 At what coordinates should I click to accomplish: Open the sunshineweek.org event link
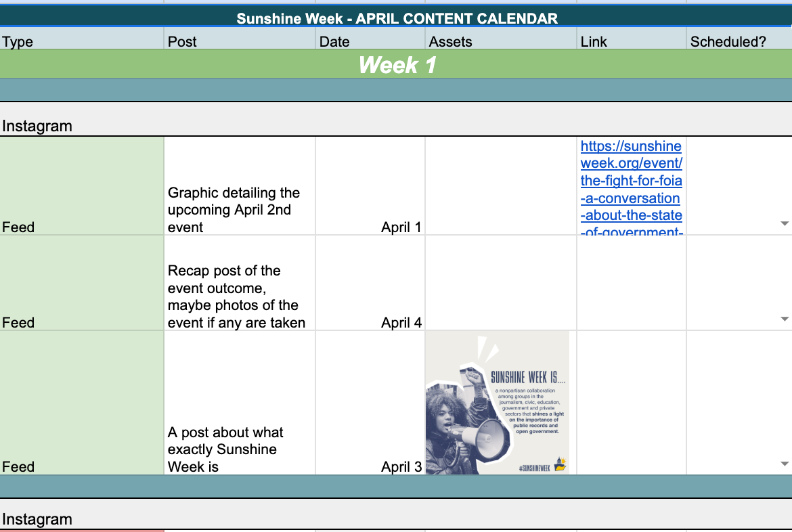(632, 188)
